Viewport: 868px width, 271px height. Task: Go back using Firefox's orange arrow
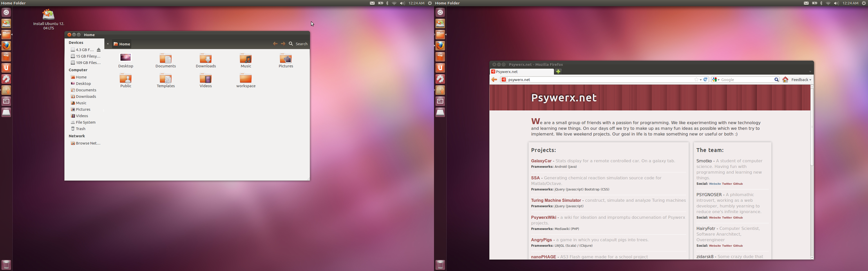(494, 80)
